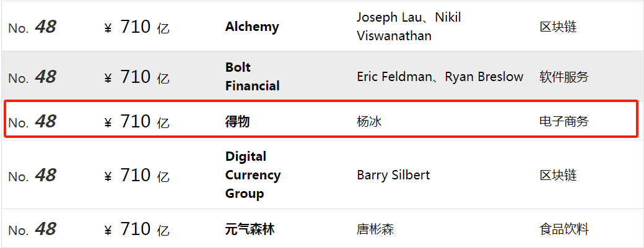Click Eric Feldman、Ryan Breslow founder text
This screenshot has height=248, width=644.
(440, 77)
